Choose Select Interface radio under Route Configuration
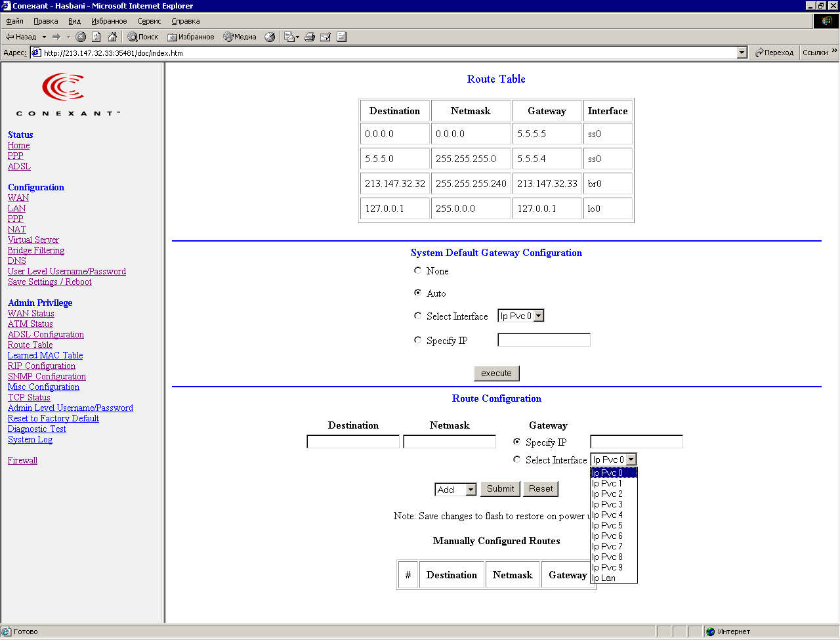Viewport: 840px width, 640px height. (516, 459)
